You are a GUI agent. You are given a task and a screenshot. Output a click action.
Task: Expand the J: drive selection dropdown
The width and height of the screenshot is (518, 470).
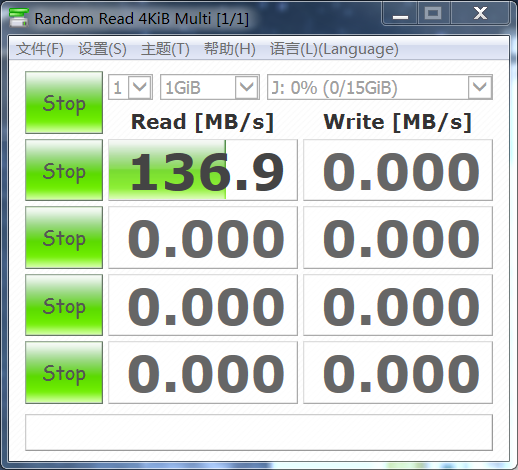pos(380,87)
